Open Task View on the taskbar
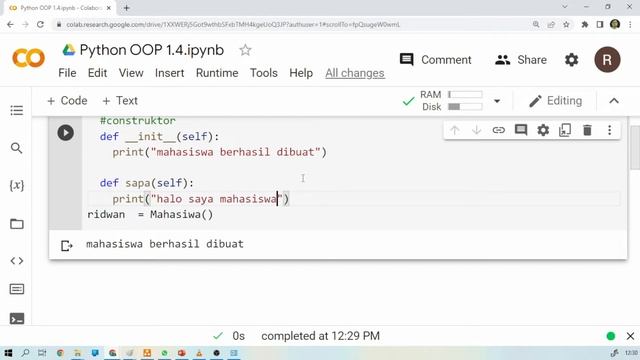Screen dimensions: 640x360 click(42, 353)
